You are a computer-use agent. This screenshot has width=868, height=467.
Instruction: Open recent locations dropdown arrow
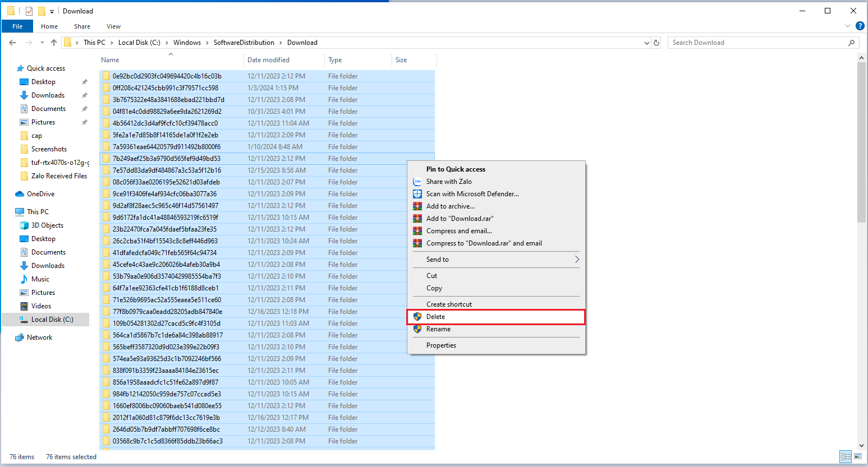pos(42,43)
